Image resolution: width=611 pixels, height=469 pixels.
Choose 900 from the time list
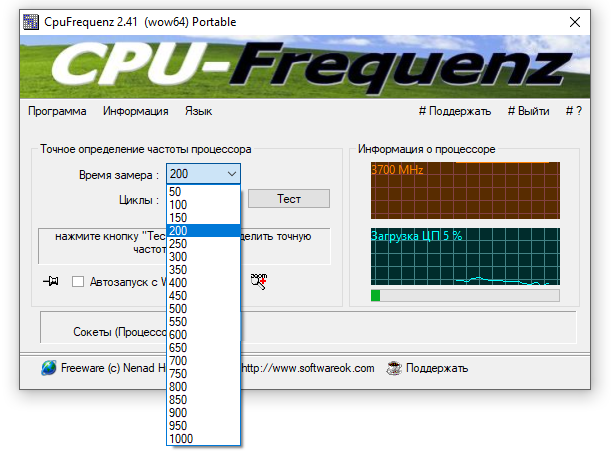point(203,413)
